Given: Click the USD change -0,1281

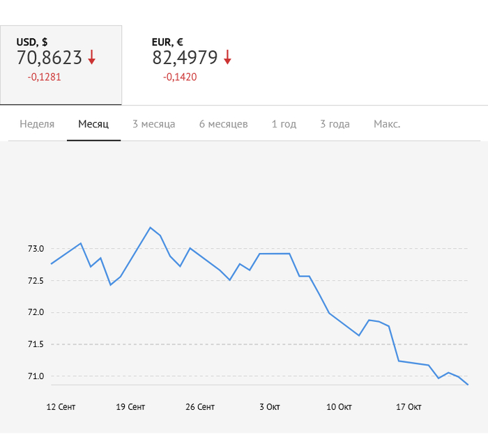Looking at the screenshot, I should click(x=45, y=77).
